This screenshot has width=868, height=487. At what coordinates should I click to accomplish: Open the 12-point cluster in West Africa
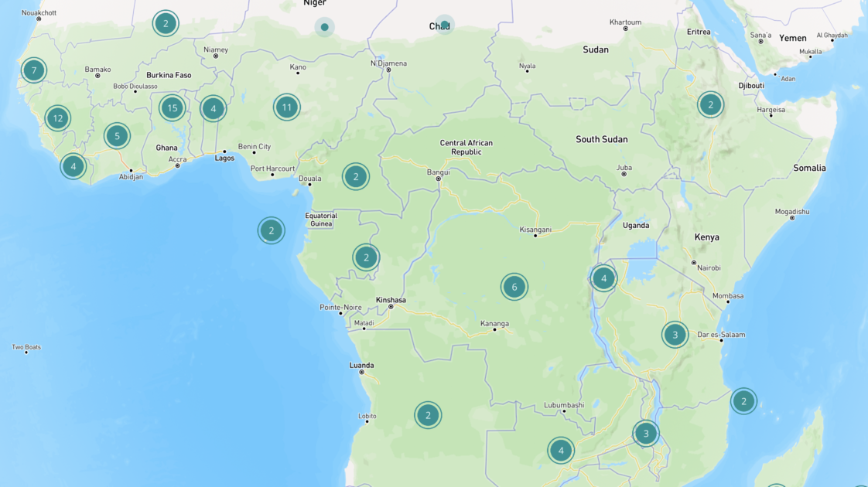(x=57, y=118)
